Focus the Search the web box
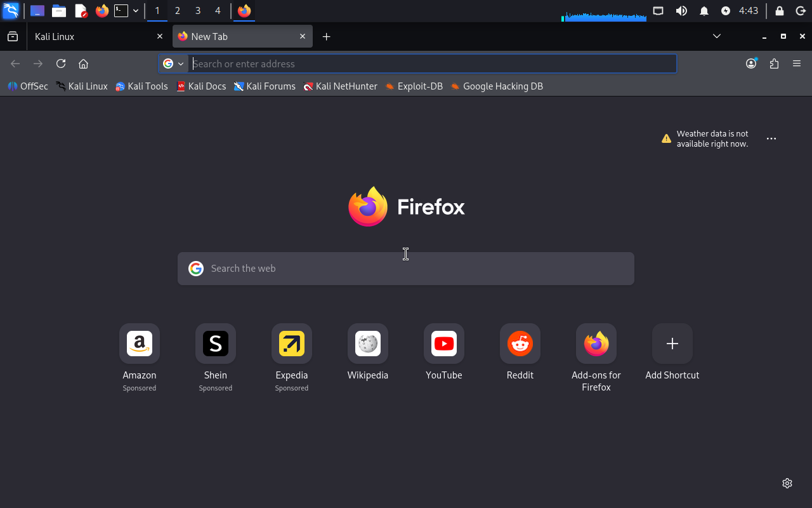This screenshot has height=508, width=812. point(406,269)
